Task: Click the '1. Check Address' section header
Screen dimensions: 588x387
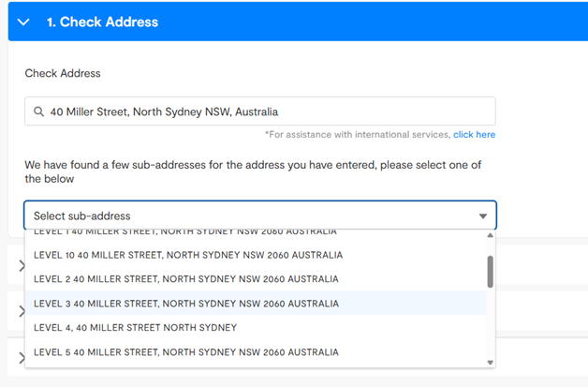Action: [298, 22]
